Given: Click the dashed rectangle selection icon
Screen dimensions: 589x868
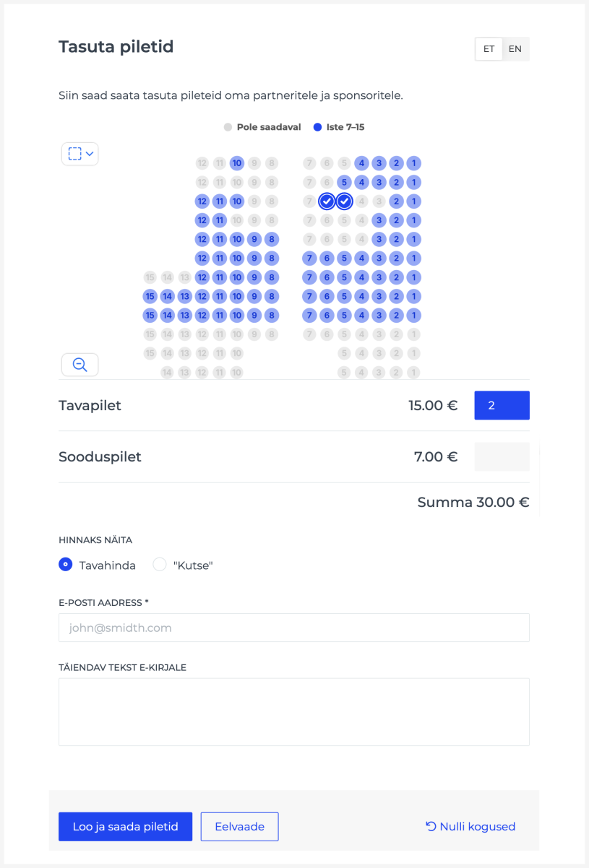Looking at the screenshot, I should pyautogui.click(x=75, y=154).
